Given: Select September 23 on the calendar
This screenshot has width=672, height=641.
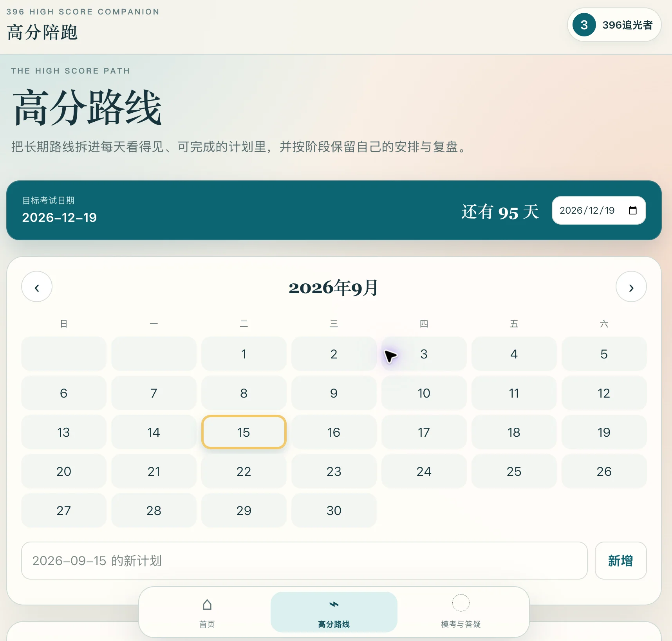Looking at the screenshot, I should coord(334,471).
